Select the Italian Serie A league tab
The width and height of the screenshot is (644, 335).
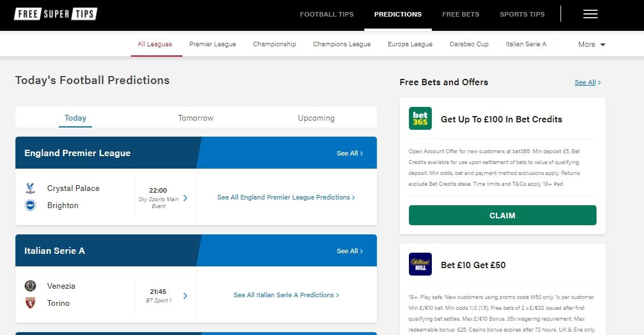(x=526, y=44)
